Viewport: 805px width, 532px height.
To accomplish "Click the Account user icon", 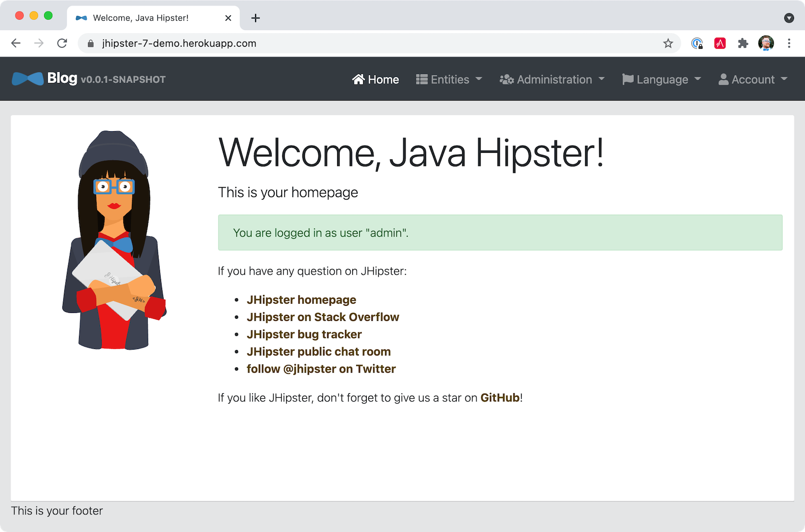I will 723,79.
